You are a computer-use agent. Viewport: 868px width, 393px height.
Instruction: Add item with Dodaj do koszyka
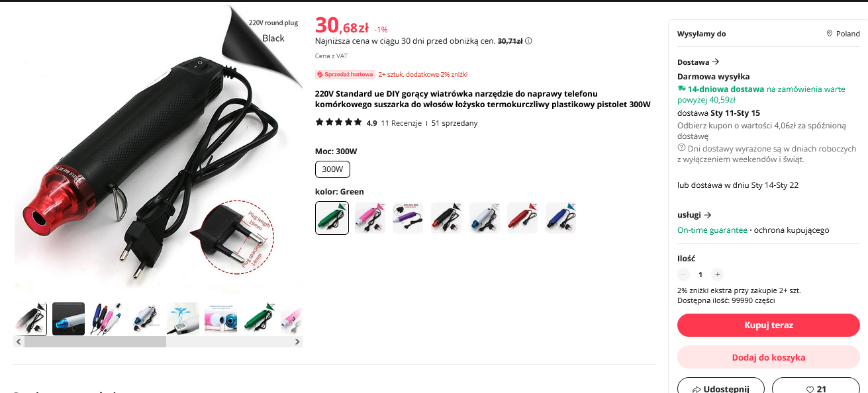tap(768, 357)
